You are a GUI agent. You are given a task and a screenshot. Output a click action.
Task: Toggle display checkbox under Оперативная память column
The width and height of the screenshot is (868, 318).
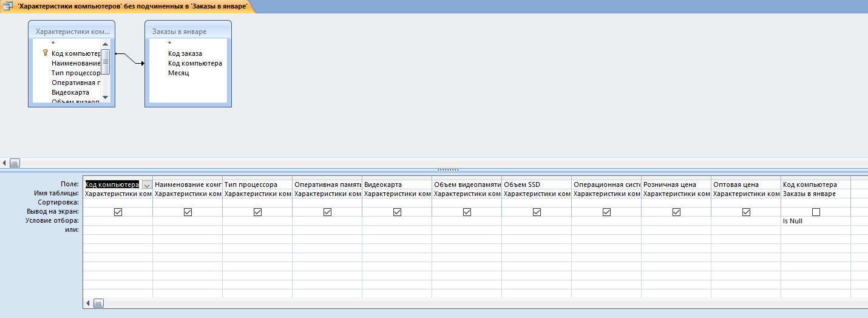click(x=327, y=212)
